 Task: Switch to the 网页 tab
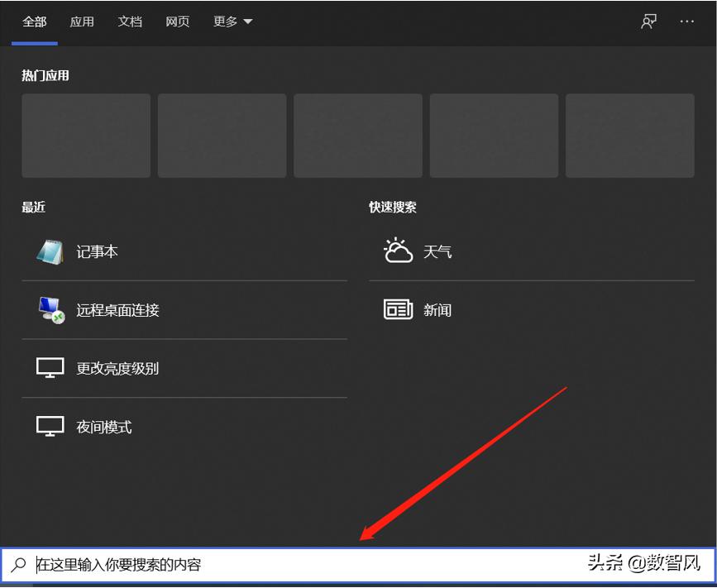(x=177, y=22)
